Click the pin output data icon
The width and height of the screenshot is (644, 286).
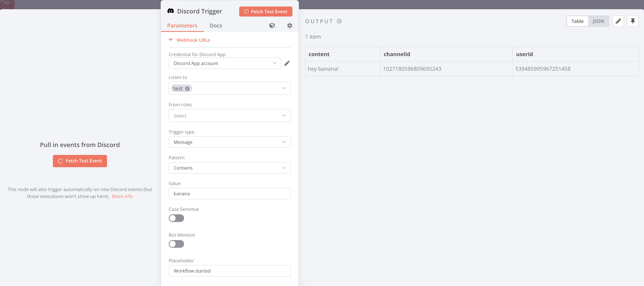632,21
